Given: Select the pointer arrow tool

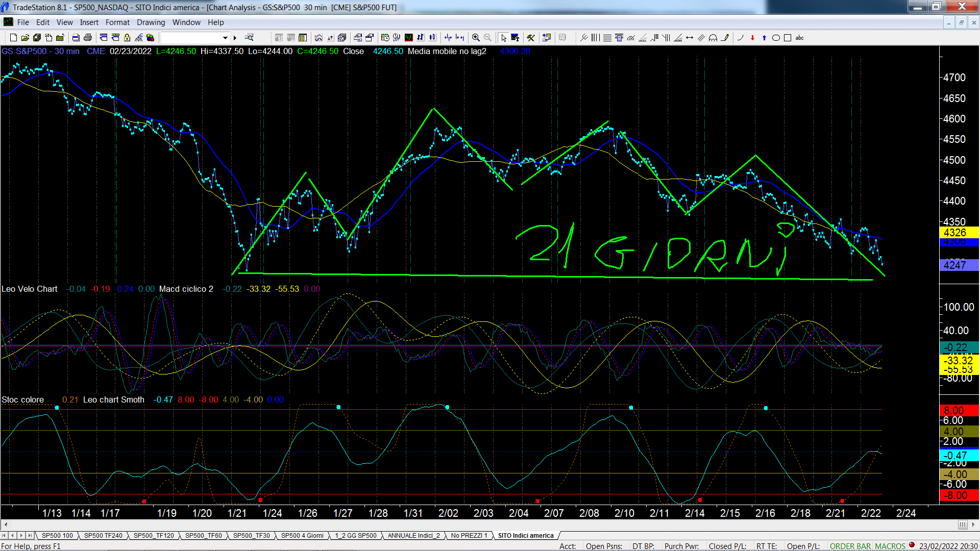Looking at the screenshot, I should pyautogui.click(x=503, y=37).
